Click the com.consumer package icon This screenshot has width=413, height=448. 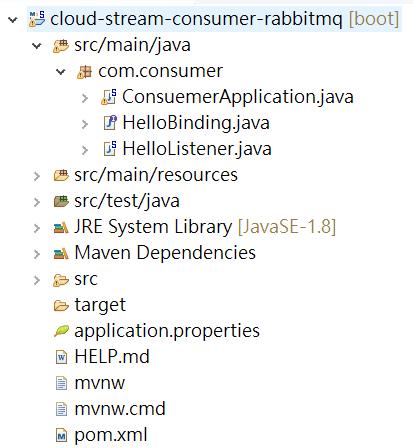pyautogui.click(x=84, y=71)
